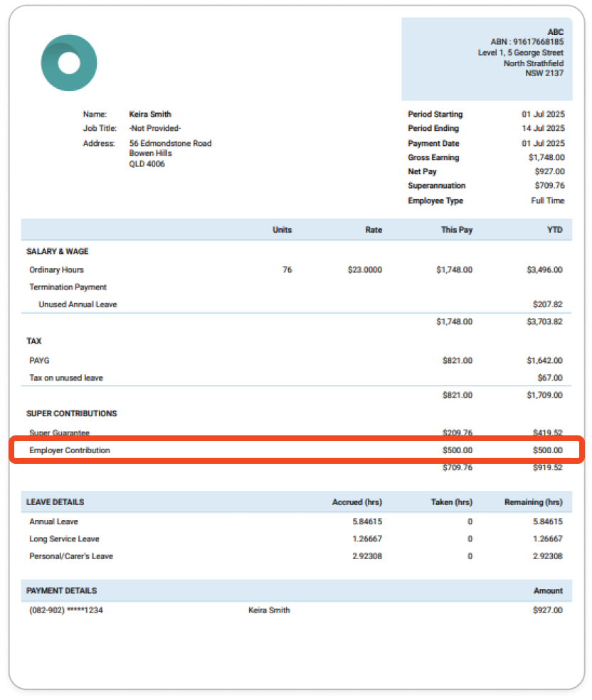Viewport: 592px width, 700px height.
Task: Select the Units column header
Action: point(281,230)
